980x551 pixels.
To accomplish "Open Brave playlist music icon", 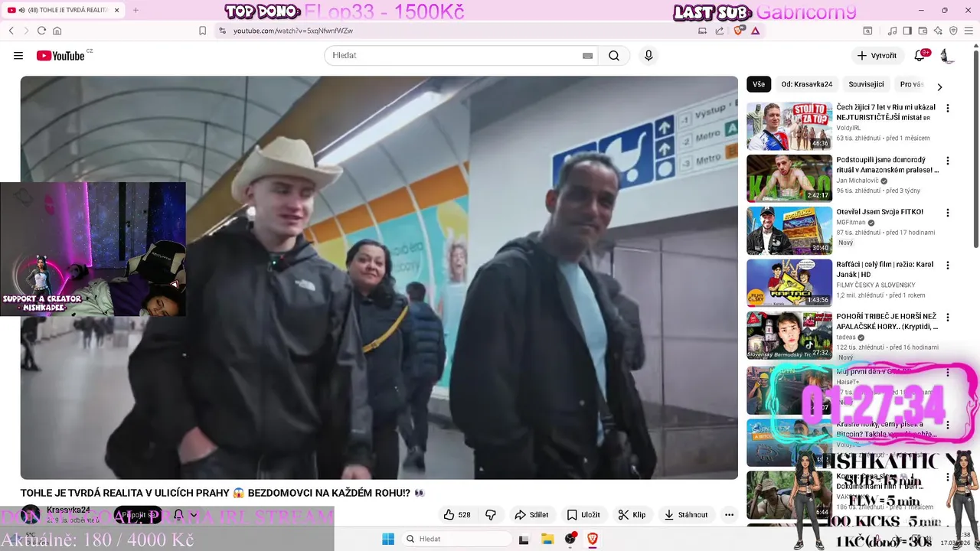I will click(x=892, y=31).
